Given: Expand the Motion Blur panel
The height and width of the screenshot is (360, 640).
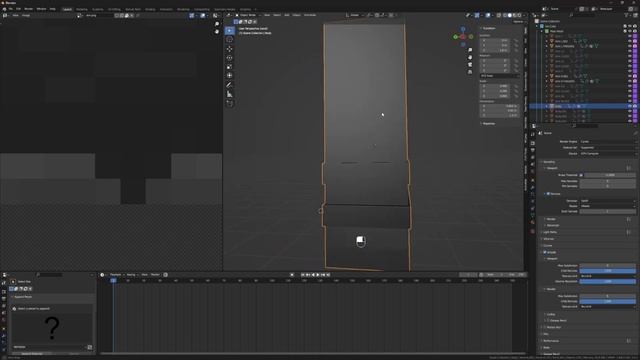Looking at the screenshot, I should tap(552, 327).
